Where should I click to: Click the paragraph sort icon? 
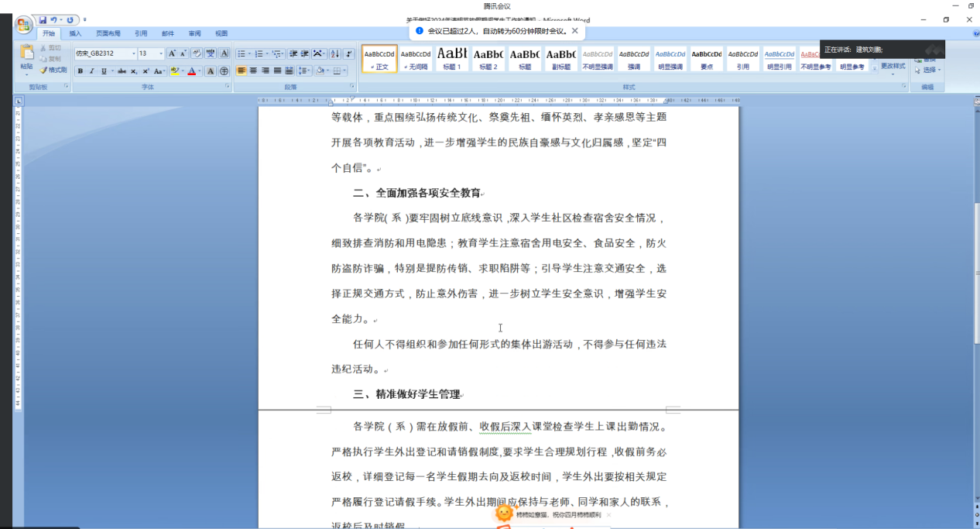[334, 54]
